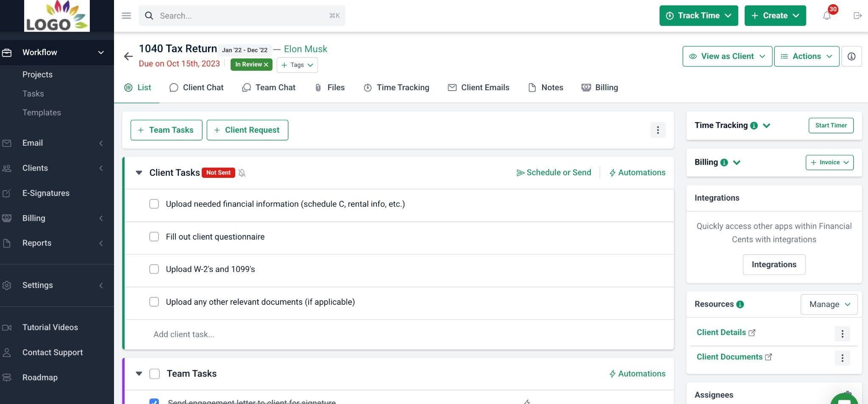Viewport: 868px width, 404px height.
Task: Collapse the Client Tasks section
Action: pos(139,173)
